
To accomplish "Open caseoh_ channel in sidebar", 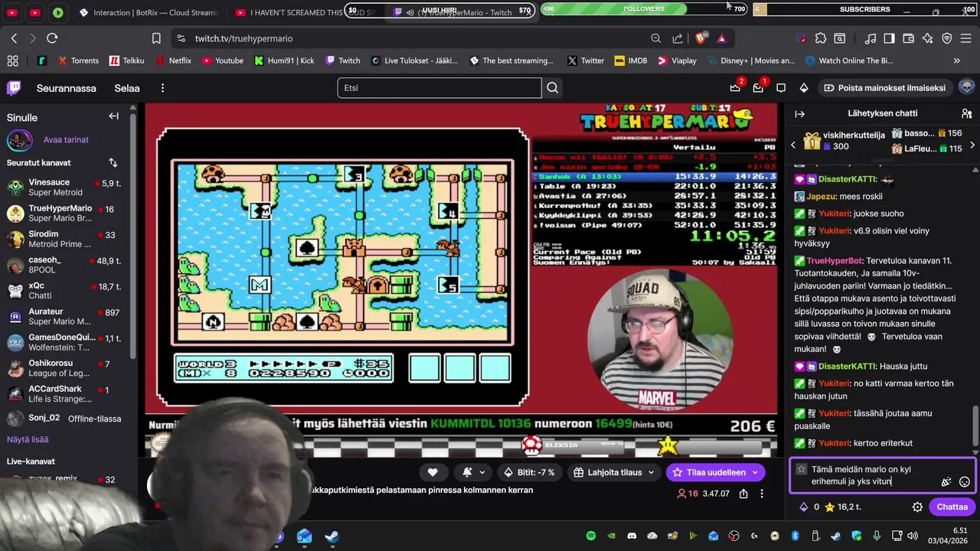I will click(x=65, y=266).
